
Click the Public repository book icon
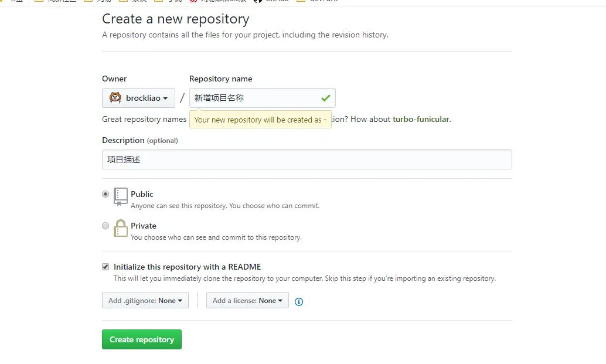[x=121, y=197]
